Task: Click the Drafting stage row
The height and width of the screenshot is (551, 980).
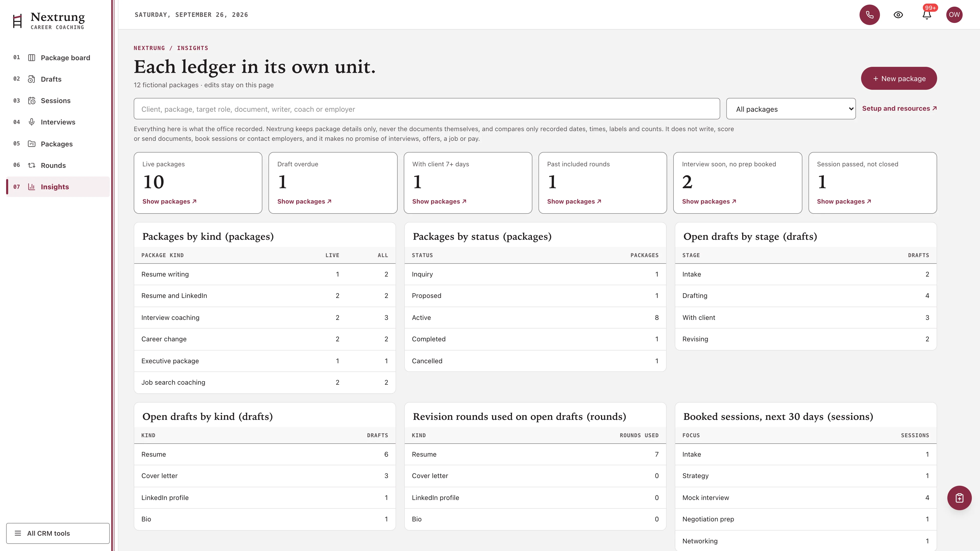Action: pyautogui.click(x=805, y=296)
